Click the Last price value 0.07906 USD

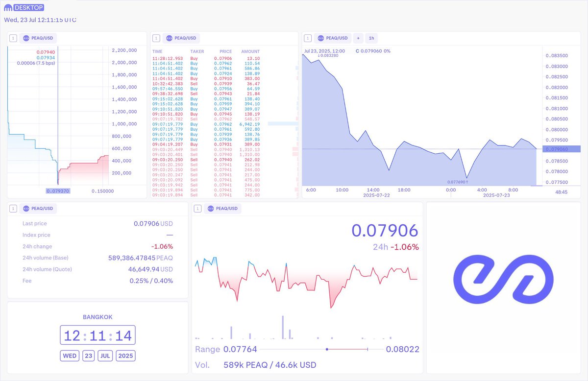tap(153, 224)
